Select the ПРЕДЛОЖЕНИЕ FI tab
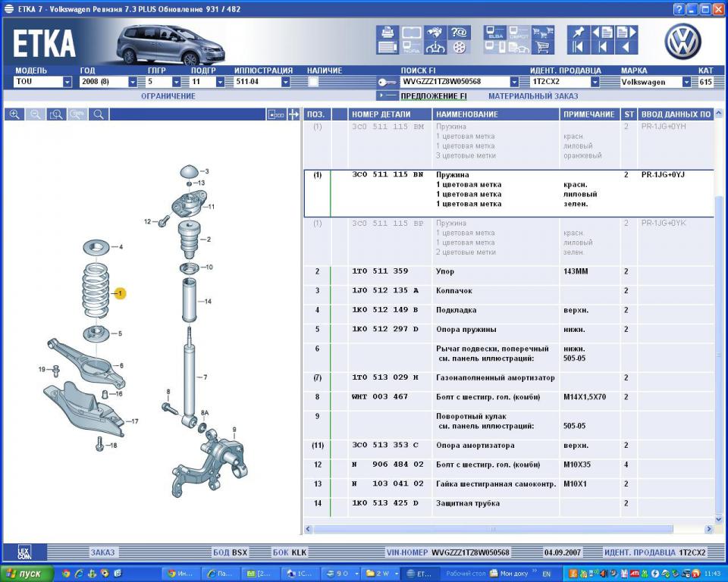This screenshot has height=582, width=728. pos(434,96)
